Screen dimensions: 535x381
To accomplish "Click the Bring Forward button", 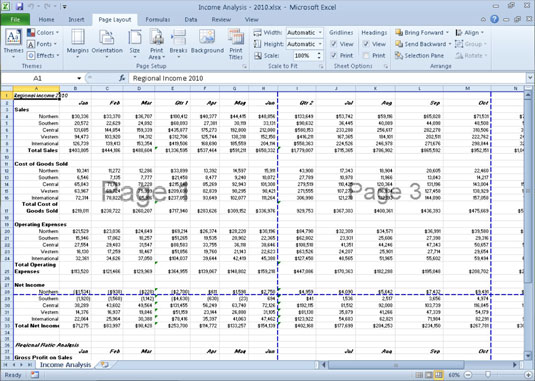I will pyautogui.click(x=422, y=33).
